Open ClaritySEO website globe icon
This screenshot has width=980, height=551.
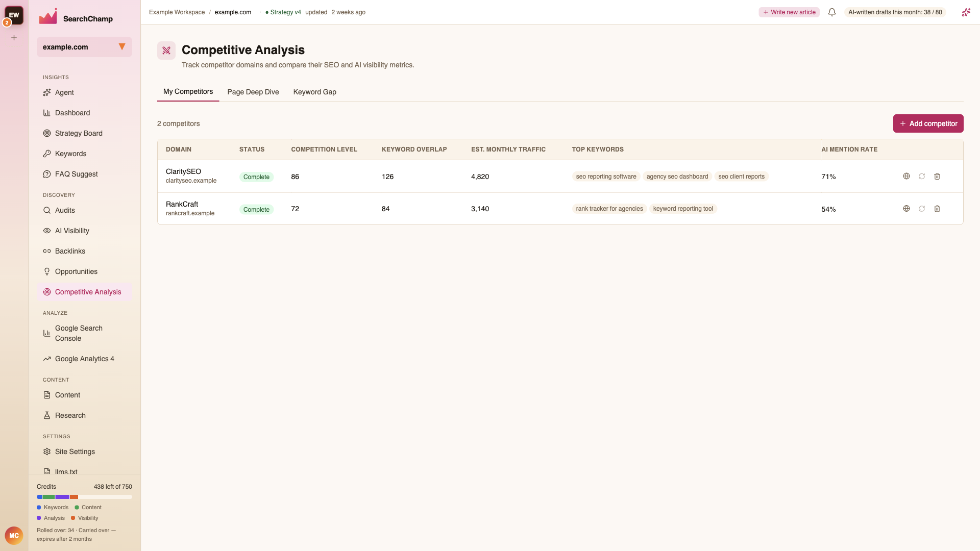coord(906,176)
